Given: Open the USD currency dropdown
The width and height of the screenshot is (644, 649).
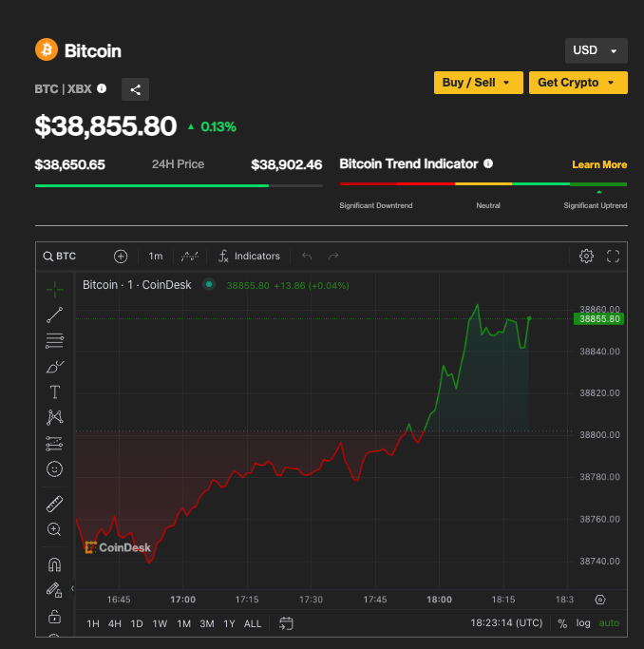Looking at the screenshot, I should click(596, 50).
